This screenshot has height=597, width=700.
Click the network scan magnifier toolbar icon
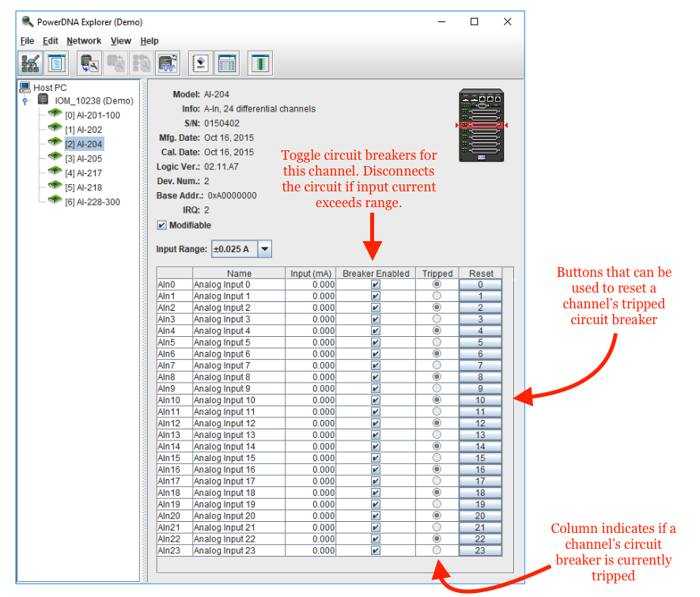point(30,63)
